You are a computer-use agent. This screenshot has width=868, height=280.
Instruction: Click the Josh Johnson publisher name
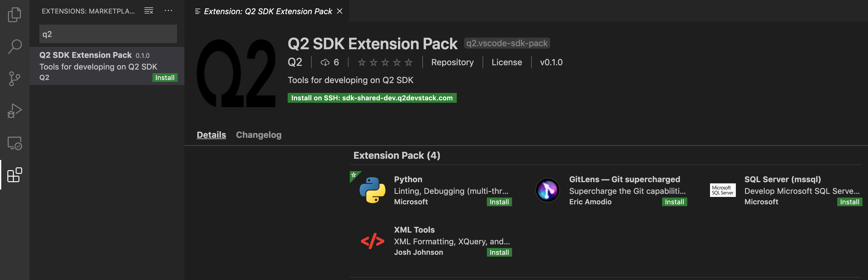[x=418, y=252]
